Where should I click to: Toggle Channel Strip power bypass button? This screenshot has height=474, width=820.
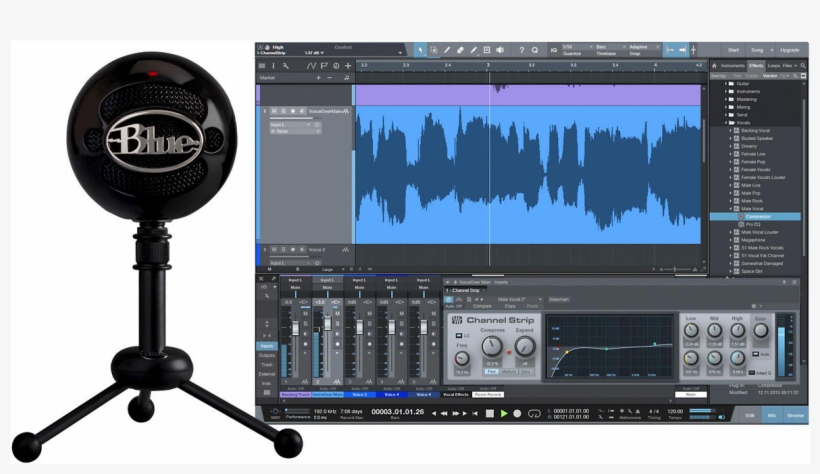[449, 299]
